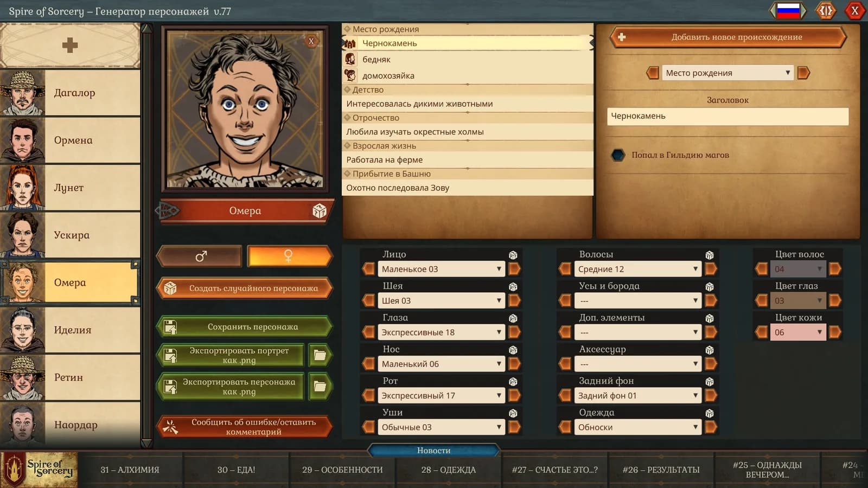Viewport: 868px width, 488px height.
Task: Open folder for exported portrait png
Action: [320, 356]
